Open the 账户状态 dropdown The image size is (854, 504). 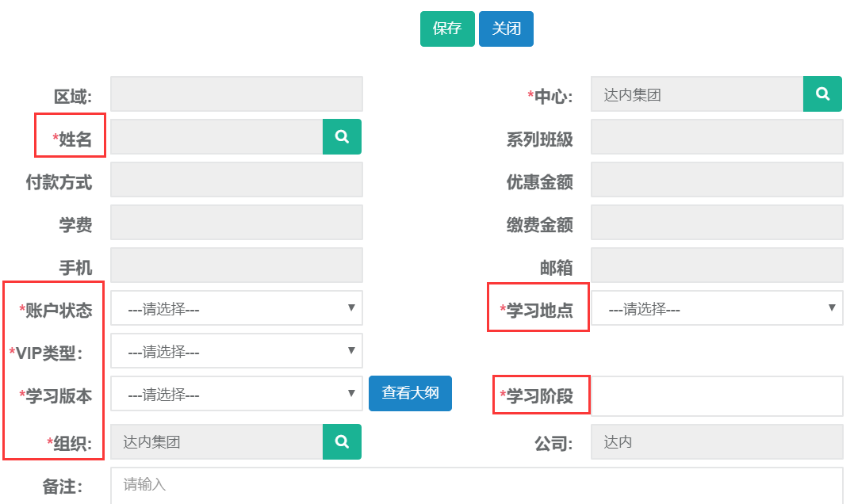(236, 308)
